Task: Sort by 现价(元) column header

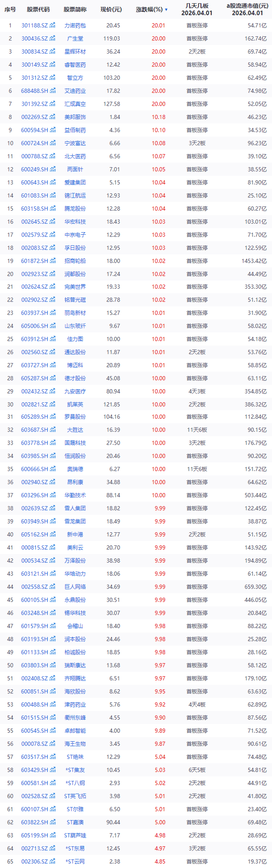Action: [111, 10]
